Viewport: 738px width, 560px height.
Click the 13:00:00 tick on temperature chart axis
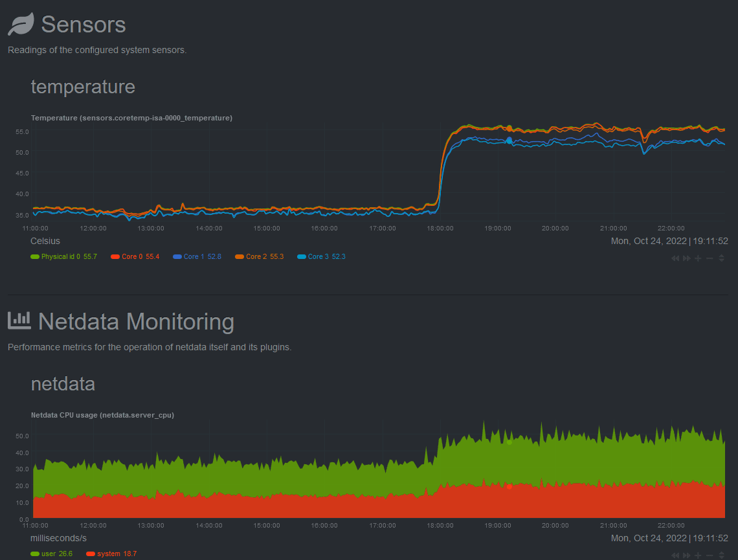tap(151, 229)
